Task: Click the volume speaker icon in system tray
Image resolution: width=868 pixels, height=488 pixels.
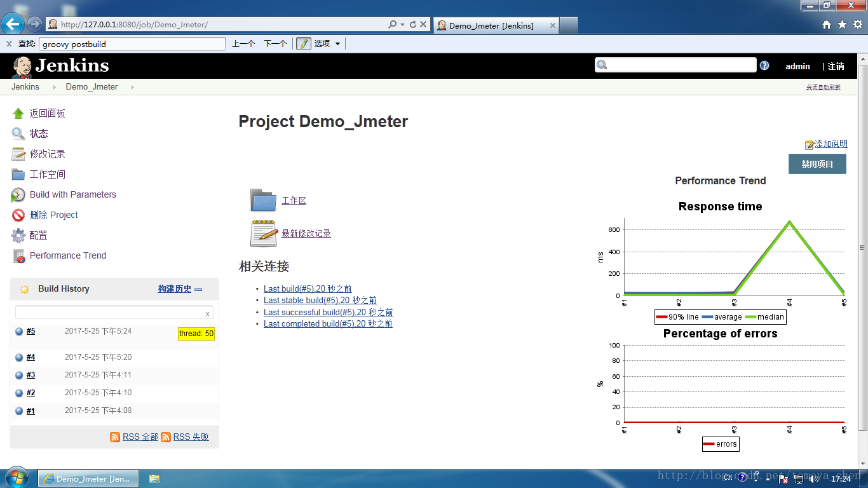Action: [x=814, y=478]
